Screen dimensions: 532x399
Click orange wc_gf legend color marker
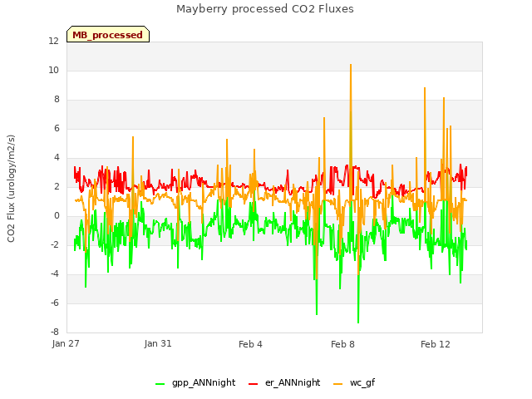[x=338, y=384]
